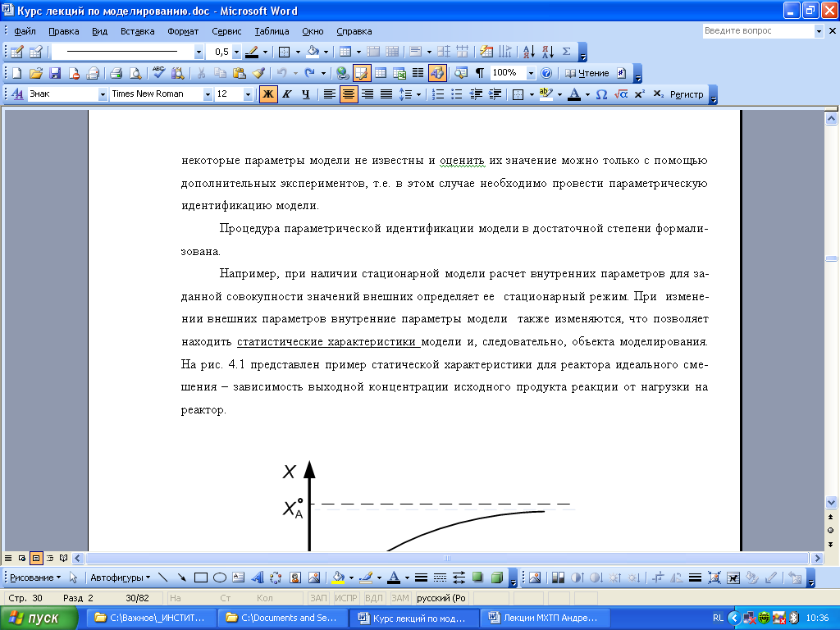The width and height of the screenshot is (840, 630).
Task: Save the document with the floppy disk icon
Action: tap(55, 73)
